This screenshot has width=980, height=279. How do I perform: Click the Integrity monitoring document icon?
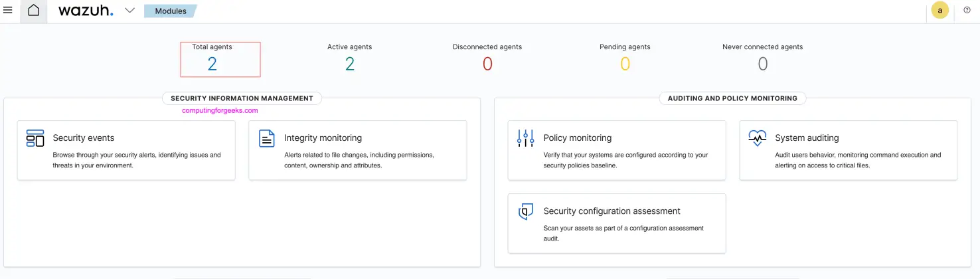(267, 138)
